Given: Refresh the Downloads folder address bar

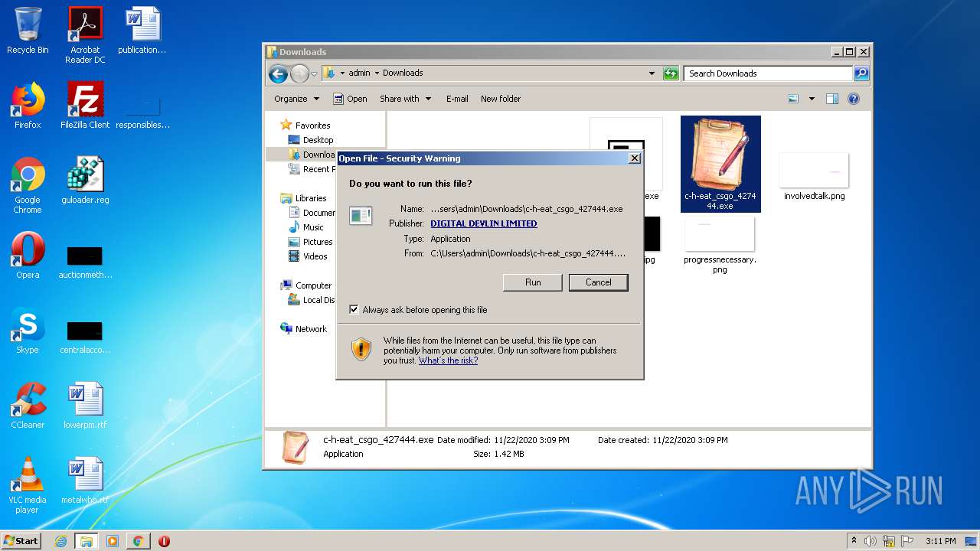Looking at the screenshot, I should pos(671,73).
